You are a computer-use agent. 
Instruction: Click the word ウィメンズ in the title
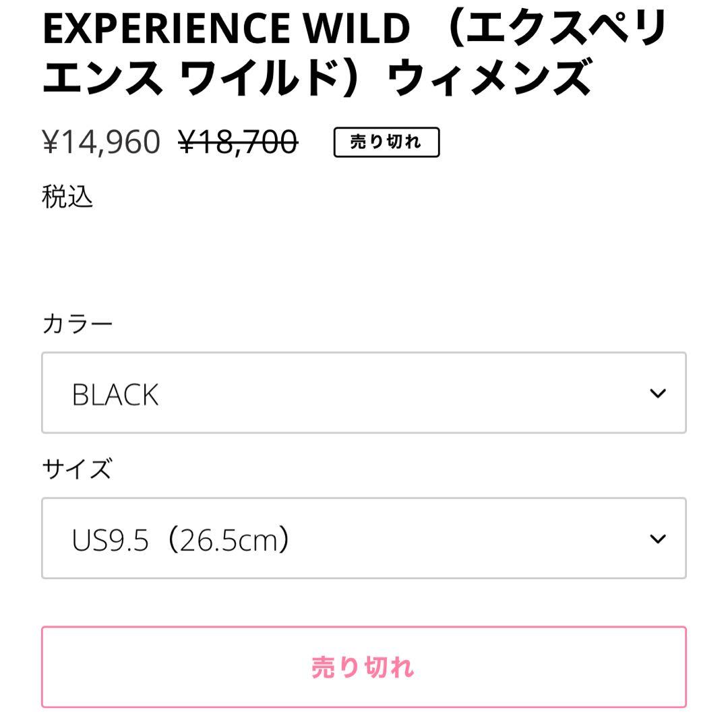(489, 78)
